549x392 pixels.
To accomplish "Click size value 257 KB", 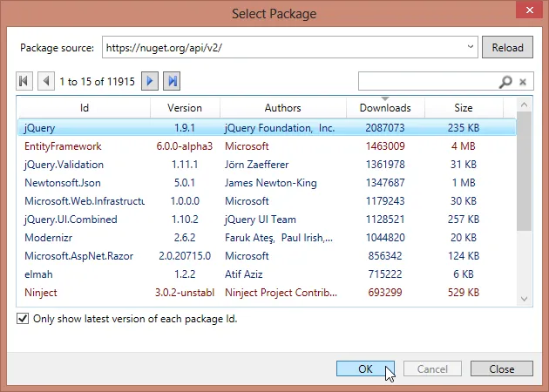I will pyautogui.click(x=464, y=220).
